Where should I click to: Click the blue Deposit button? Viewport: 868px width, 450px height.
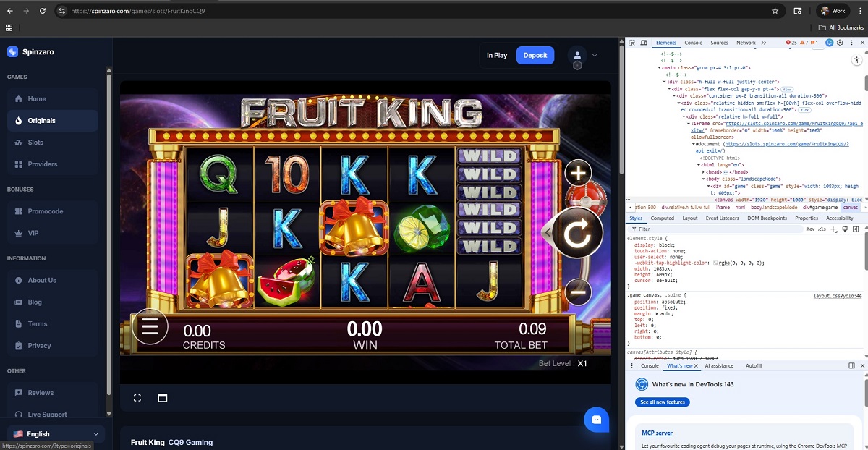[x=535, y=55]
